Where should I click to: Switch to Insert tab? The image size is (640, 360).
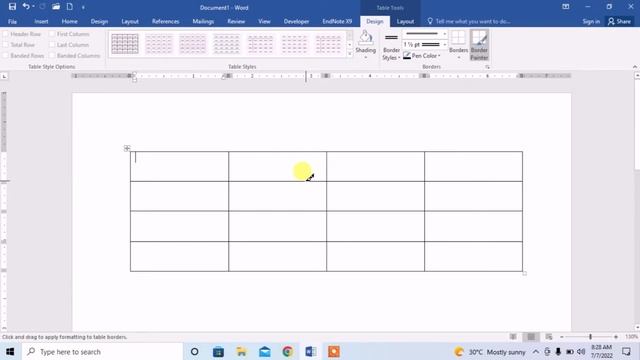pos(41,21)
